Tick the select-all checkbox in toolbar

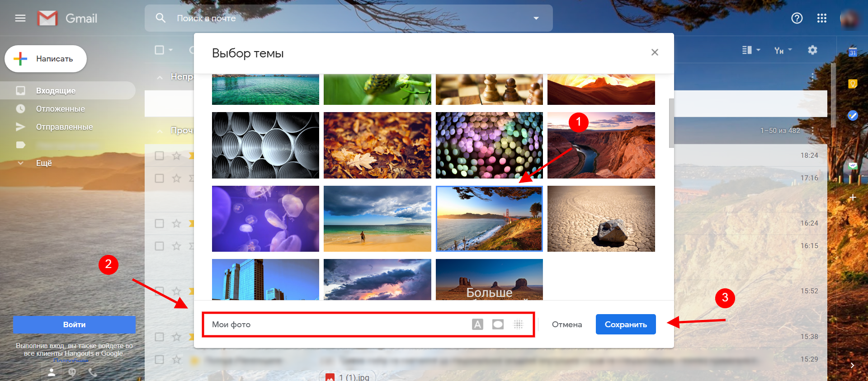click(160, 50)
